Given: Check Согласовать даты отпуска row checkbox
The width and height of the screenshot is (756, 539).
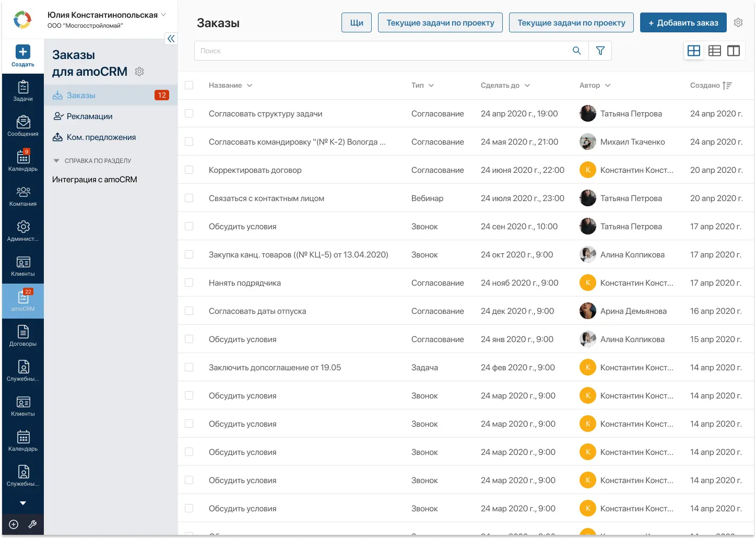Looking at the screenshot, I should [189, 311].
